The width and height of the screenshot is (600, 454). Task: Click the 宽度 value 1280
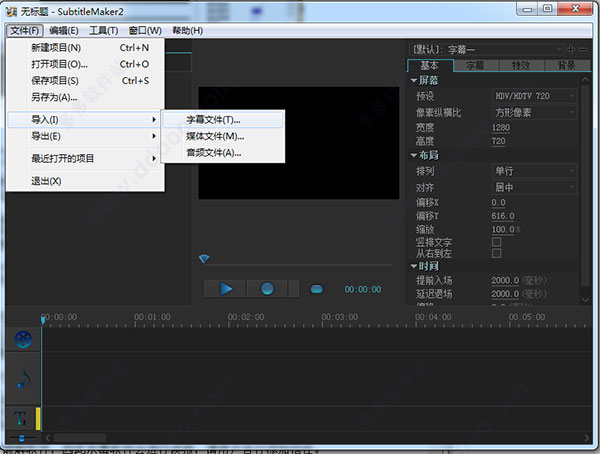tap(501, 127)
